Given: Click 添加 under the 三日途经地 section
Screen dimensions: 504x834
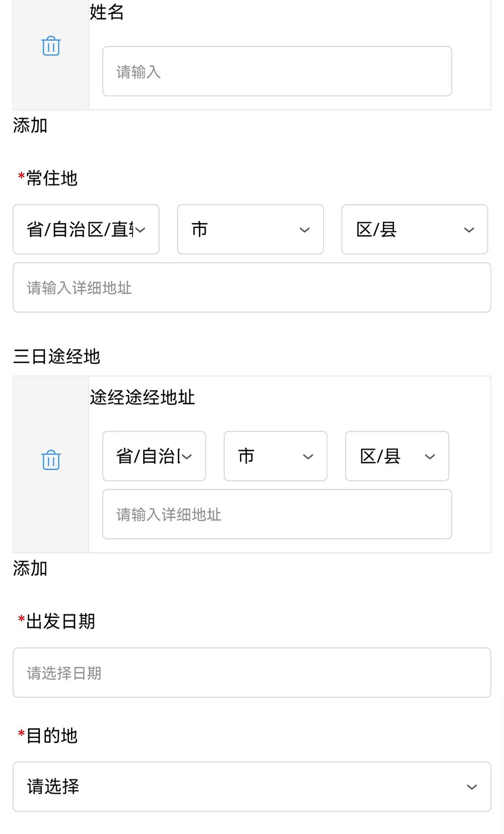Looking at the screenshot, I should tap(29, 568).
